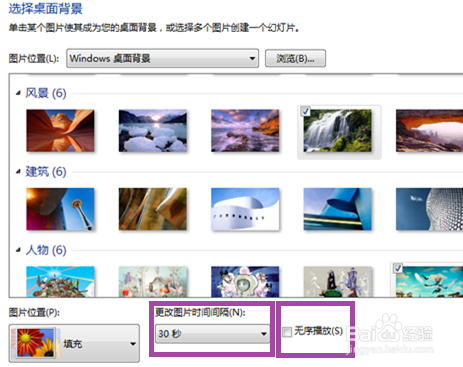Screen dimensions: 463x367
Task: Select the pastel forest character wallpaper
Action: pyautogui.click(x=153, y=281)
